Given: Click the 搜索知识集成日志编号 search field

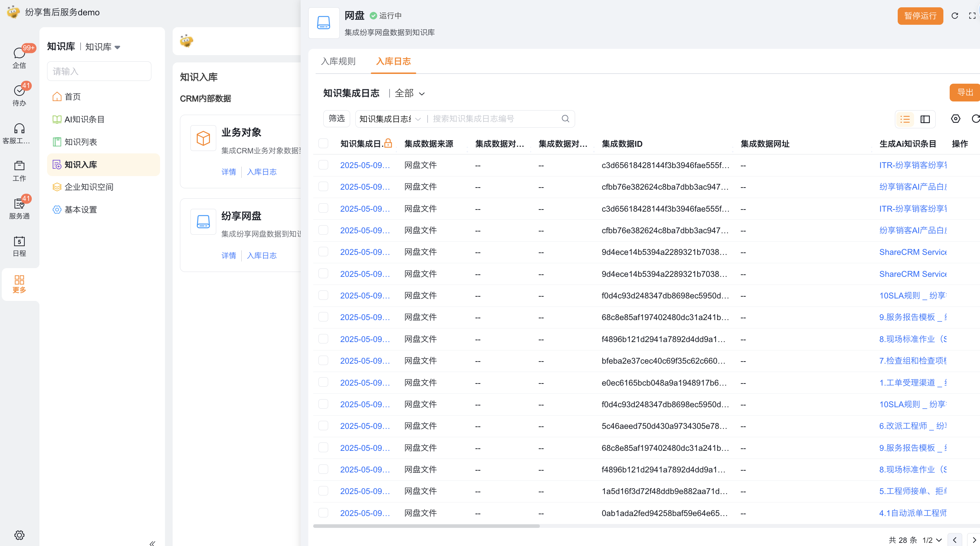Looking at the screenshot, I should [x=495, y=119].
